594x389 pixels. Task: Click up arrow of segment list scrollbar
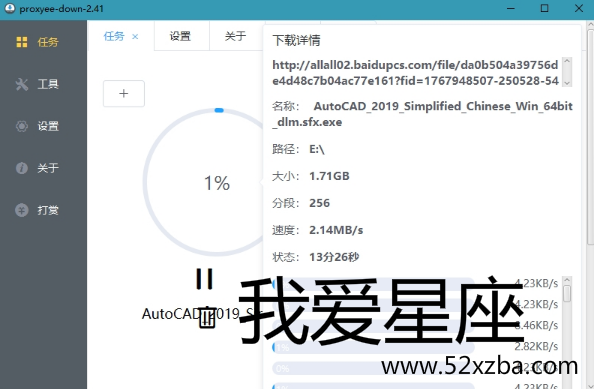(567, 281)
